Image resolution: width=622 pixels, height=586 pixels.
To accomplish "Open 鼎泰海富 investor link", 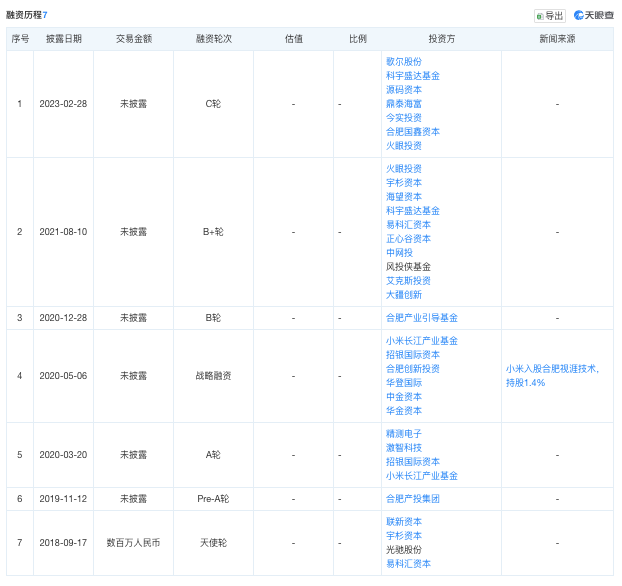I will (x=403, y=103).
